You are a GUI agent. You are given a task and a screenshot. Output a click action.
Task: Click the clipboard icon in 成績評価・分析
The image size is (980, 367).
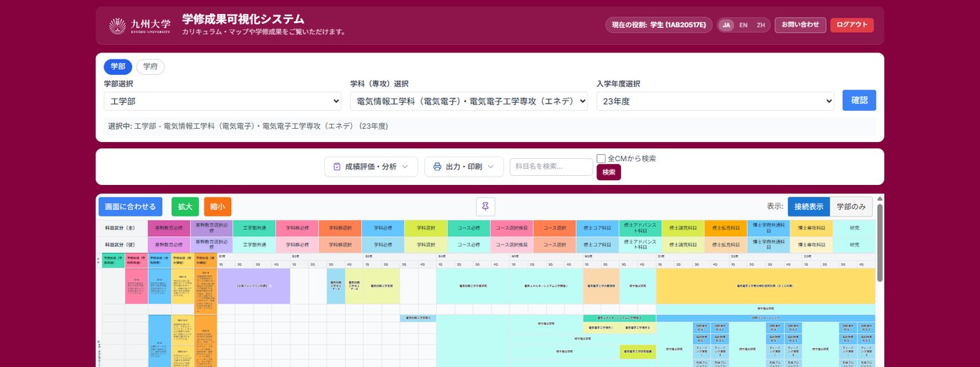[337, 167]
